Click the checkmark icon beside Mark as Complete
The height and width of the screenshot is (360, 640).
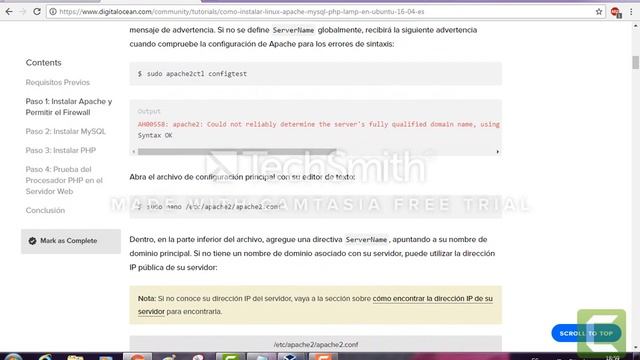click(x=32, y=241)
